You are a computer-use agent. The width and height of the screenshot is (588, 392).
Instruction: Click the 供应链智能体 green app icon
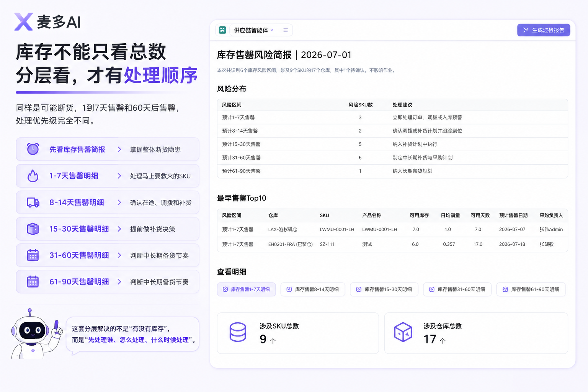pyautogui.click(x=223, y=30)
